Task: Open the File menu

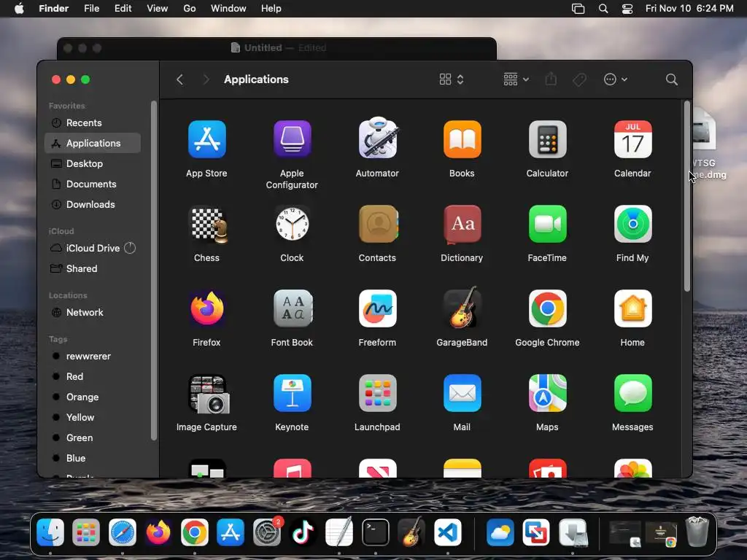Action: (x=91, y=9)
